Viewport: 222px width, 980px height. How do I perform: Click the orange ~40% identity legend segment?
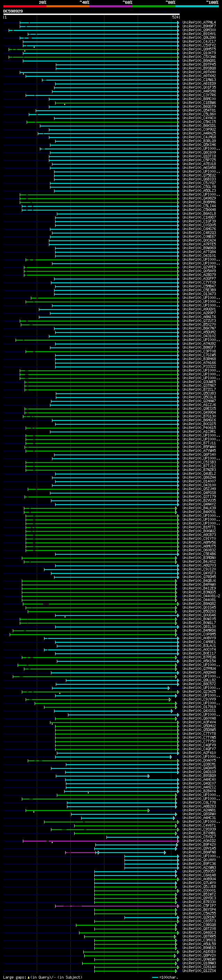68,6
